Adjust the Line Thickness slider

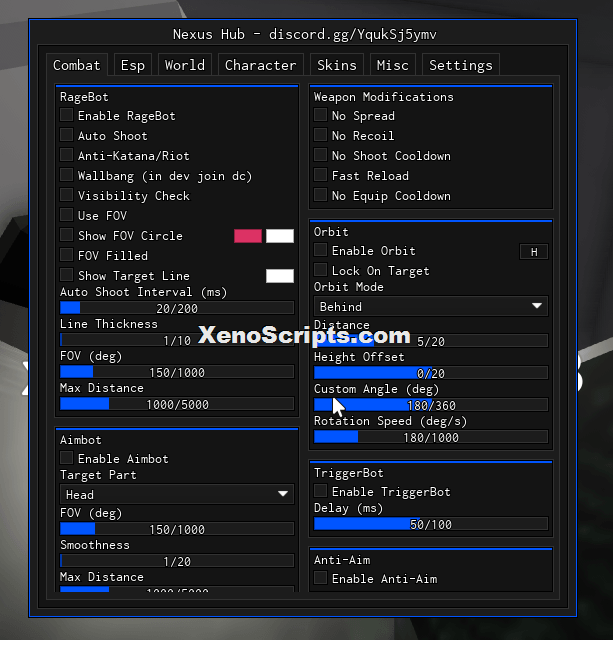click(177, 340)
